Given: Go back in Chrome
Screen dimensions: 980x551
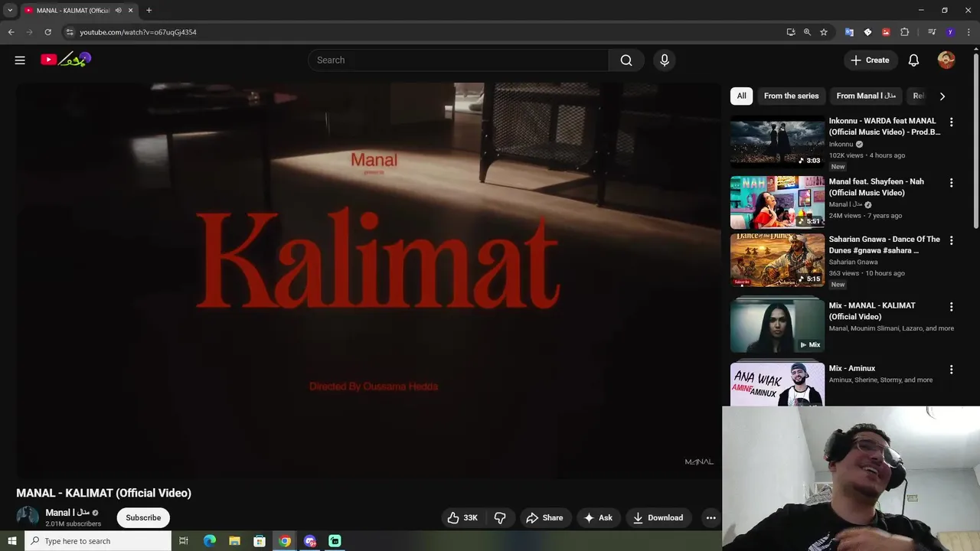Looking at the screenshot, I should (x=11, y=32).
